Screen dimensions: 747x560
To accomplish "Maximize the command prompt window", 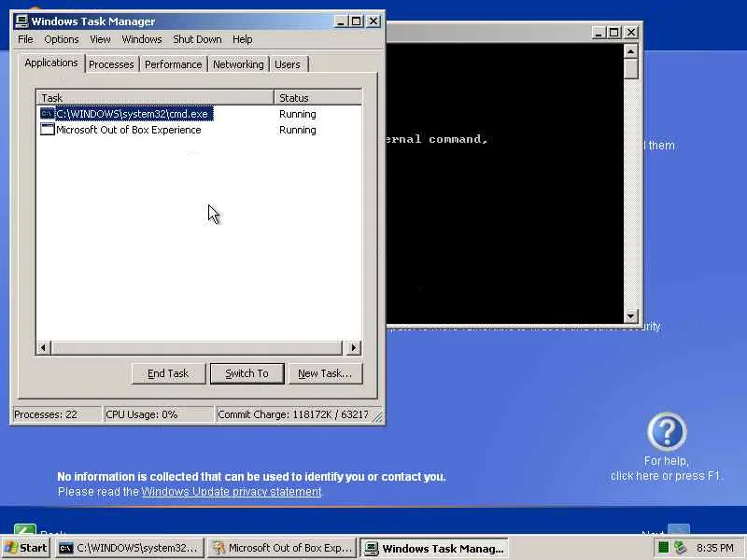I will pyautogui.click(x=614, y=33).
